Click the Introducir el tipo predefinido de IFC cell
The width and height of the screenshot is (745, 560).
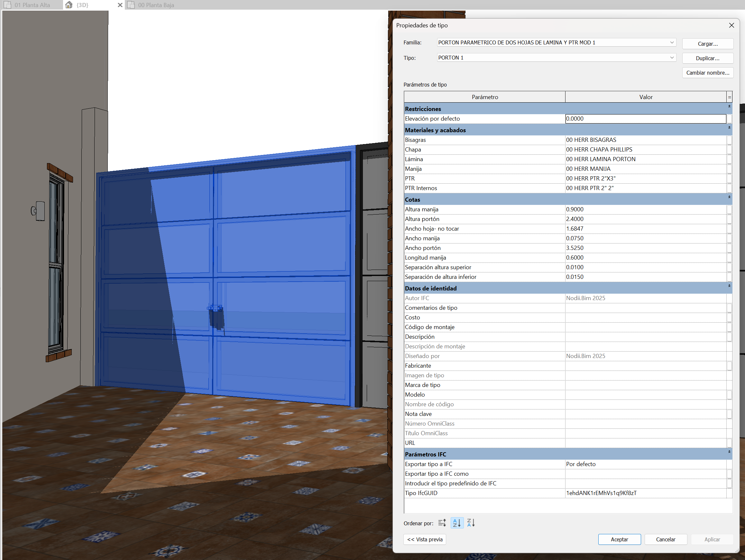coord(646,483)
